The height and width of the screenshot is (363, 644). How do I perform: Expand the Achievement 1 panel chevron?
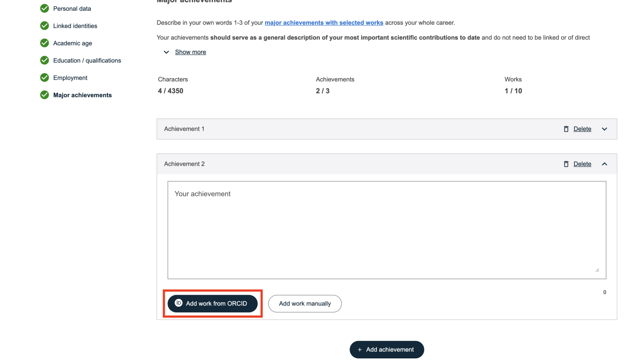click(605, 129)
